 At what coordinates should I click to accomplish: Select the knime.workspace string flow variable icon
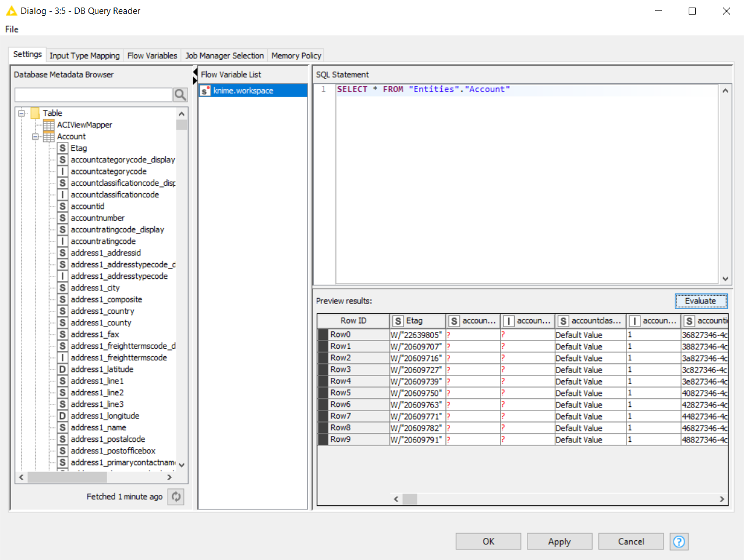tap(206, 90)
